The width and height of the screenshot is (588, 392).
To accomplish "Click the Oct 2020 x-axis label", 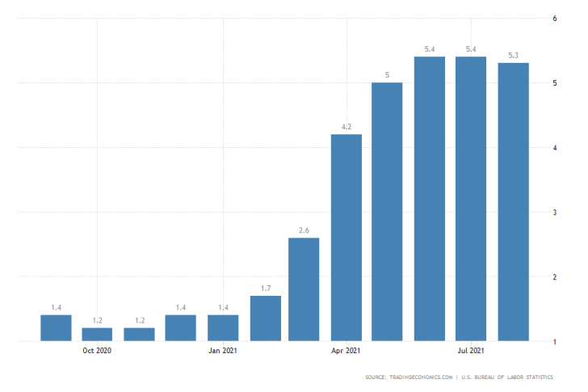I will tap(97, 351).
